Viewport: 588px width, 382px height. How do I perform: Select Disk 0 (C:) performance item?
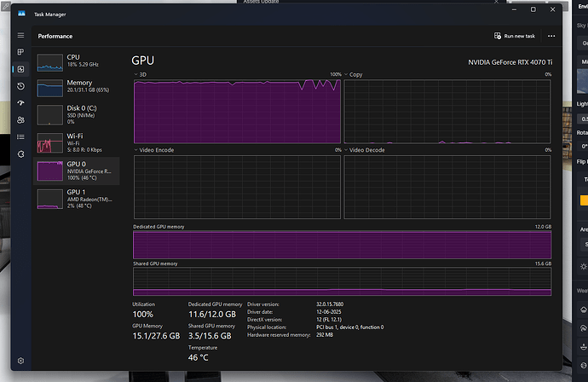point(77,114)
